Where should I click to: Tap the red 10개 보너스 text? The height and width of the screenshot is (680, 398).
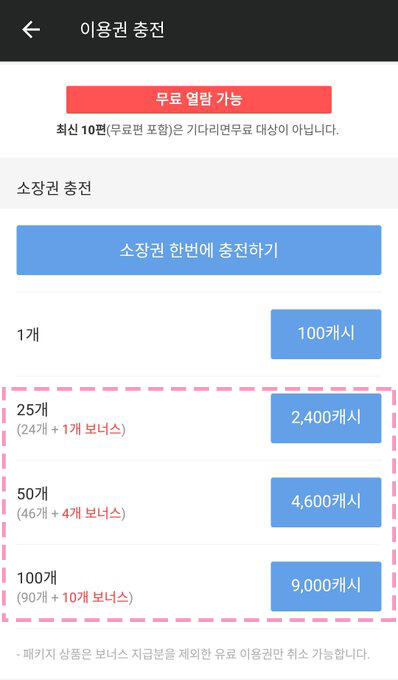95,598
